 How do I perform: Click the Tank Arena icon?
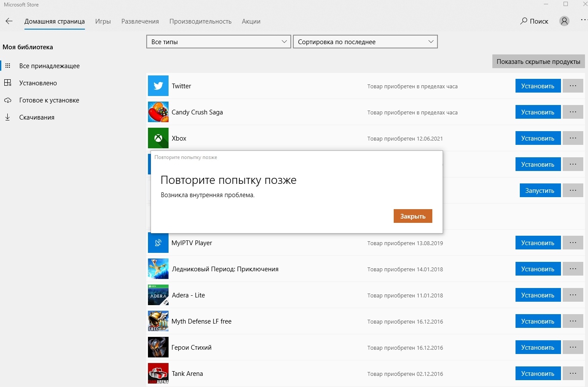point(158,373)
